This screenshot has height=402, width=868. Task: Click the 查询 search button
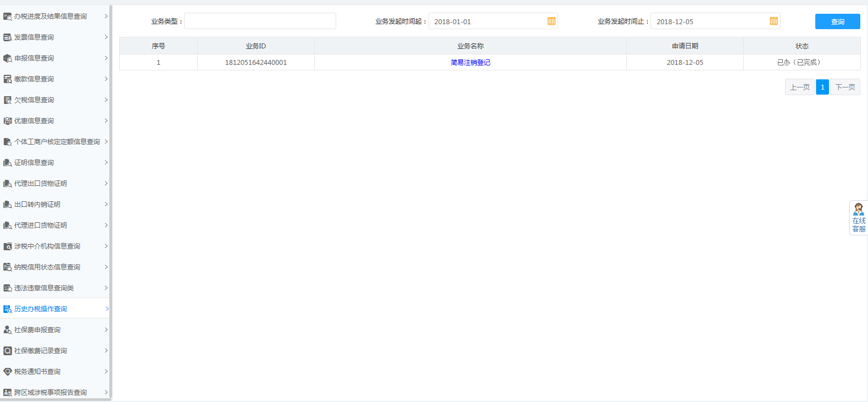837,21
